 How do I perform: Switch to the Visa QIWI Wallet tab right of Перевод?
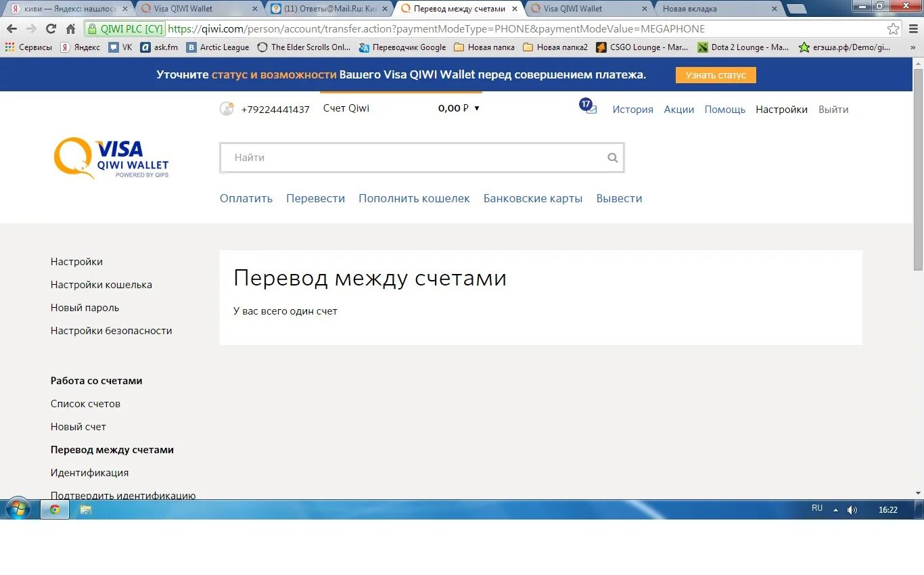pos(587,9)
